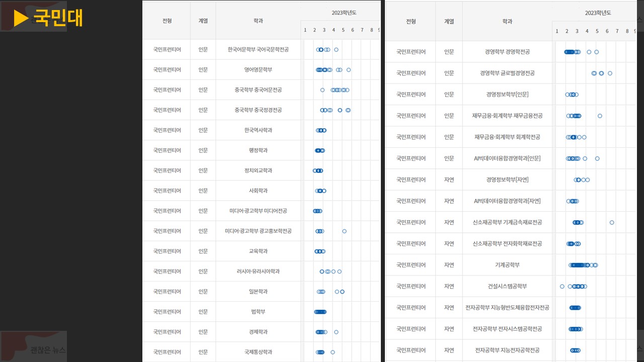The width and height of the screenshot is (644, 362).
Task: Select 재무금융·회계학부 회계학전공 cell
Action: [507, 137]
